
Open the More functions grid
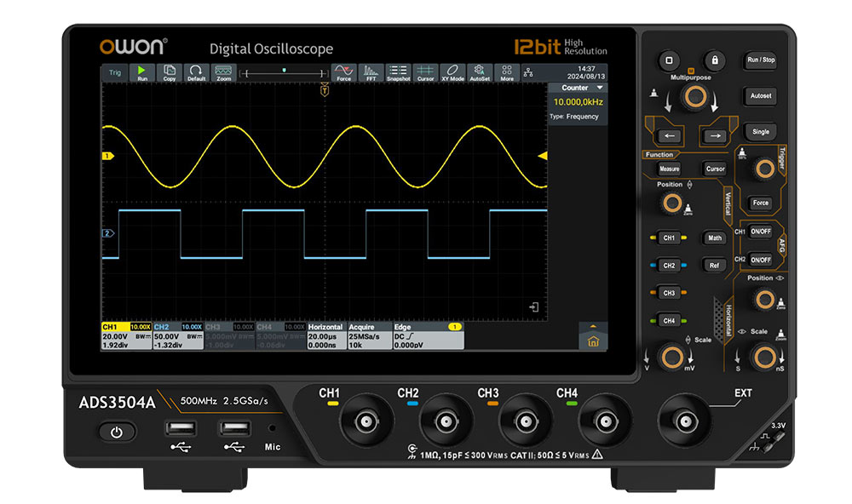pos(507,72)
